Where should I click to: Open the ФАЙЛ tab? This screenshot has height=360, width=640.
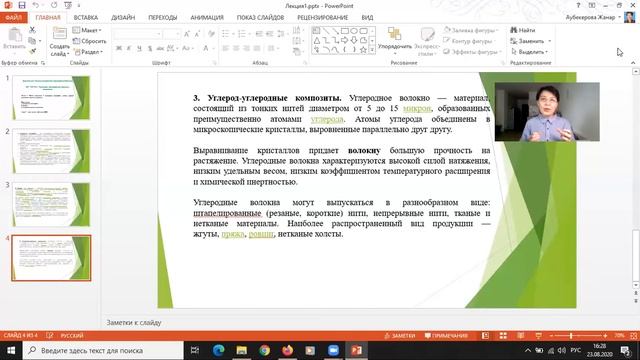click(13, 18)
